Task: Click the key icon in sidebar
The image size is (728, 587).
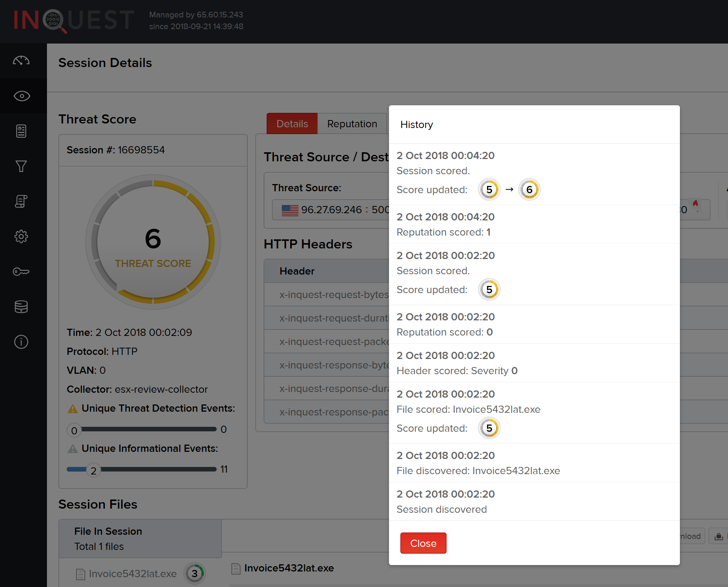Action: pyautogui.click(x=21, y=272)
